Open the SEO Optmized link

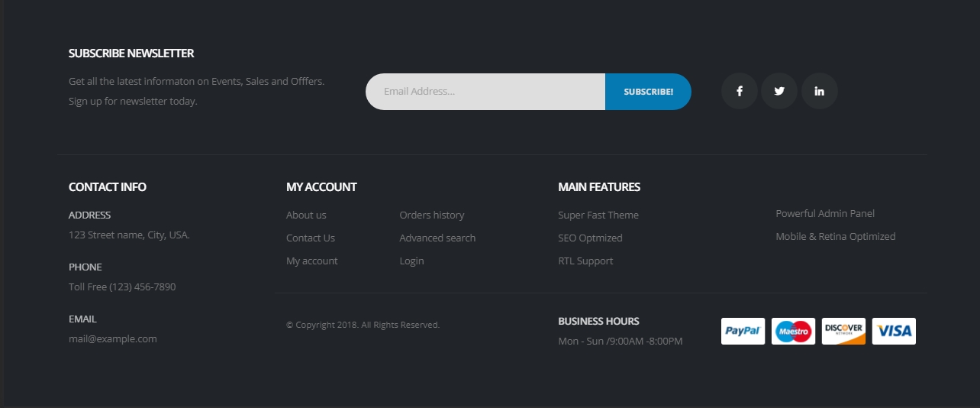(x=590, y=238)
